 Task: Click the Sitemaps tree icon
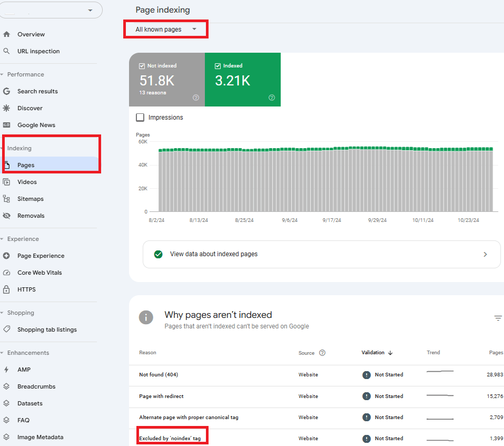6,199
